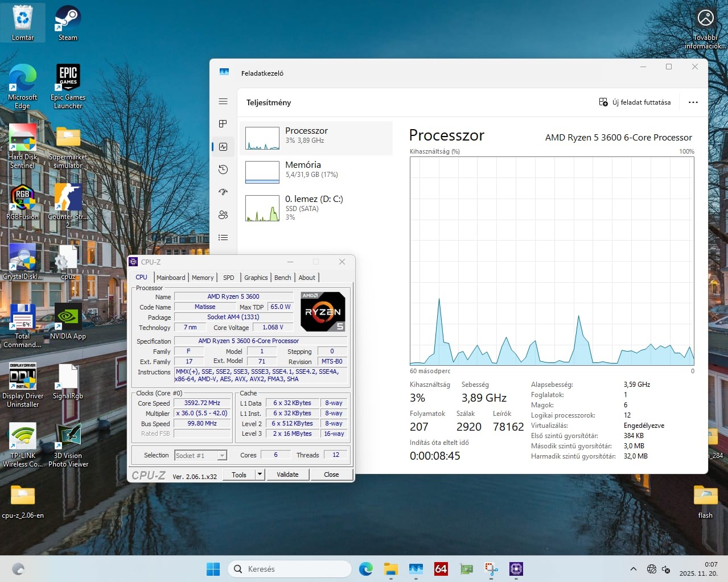
Task: Open the Socket #1 selection dropdown
Action: pos(200,455)
